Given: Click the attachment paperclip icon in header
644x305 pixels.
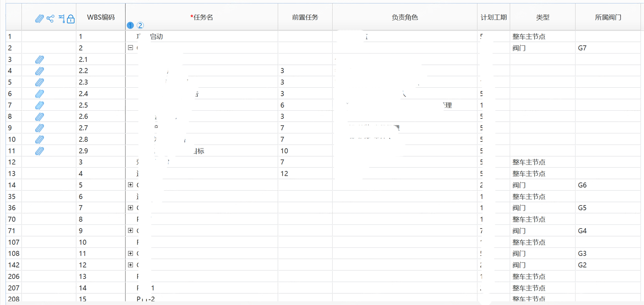Looking at the screenshot, I should coord(39,19).
